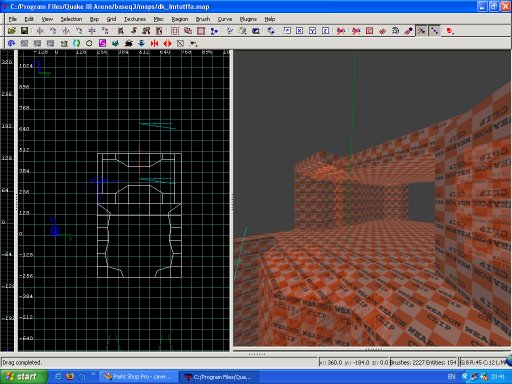Image resolution: width=512 pixels, height=384 pixels.
Task: Toggle Don't Select Model Brushes
Action: pos(340,31)
